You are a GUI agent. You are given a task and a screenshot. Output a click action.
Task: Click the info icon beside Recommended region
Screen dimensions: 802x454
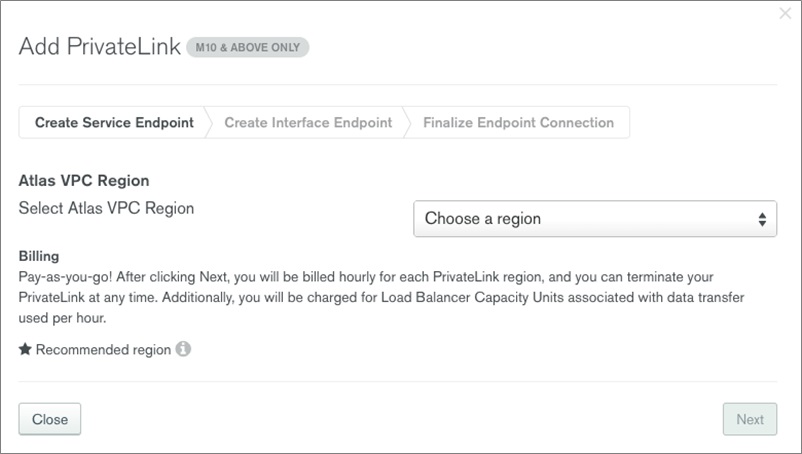pos(183,349)
